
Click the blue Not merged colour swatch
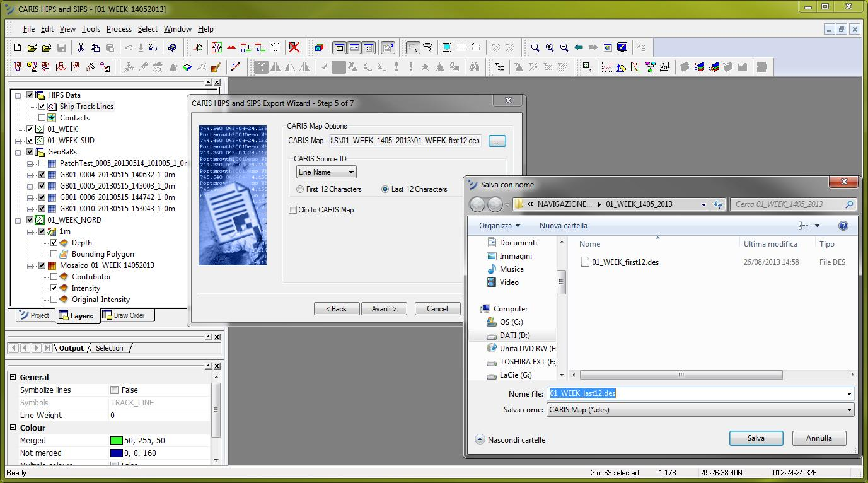point(116,453)
